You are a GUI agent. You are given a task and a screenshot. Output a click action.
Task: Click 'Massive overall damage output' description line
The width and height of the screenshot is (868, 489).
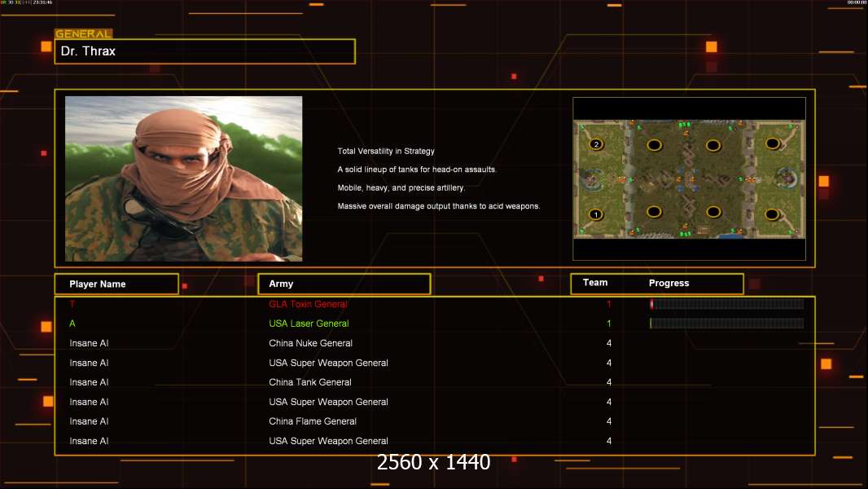pos(439,206)
